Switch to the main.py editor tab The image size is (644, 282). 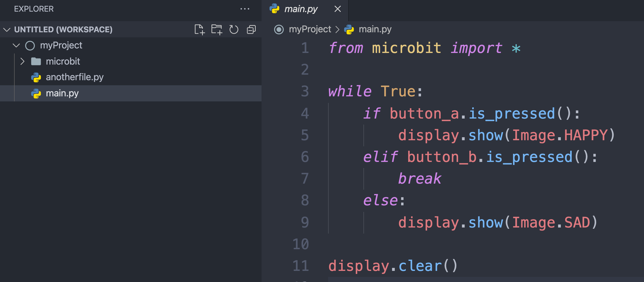301,9
